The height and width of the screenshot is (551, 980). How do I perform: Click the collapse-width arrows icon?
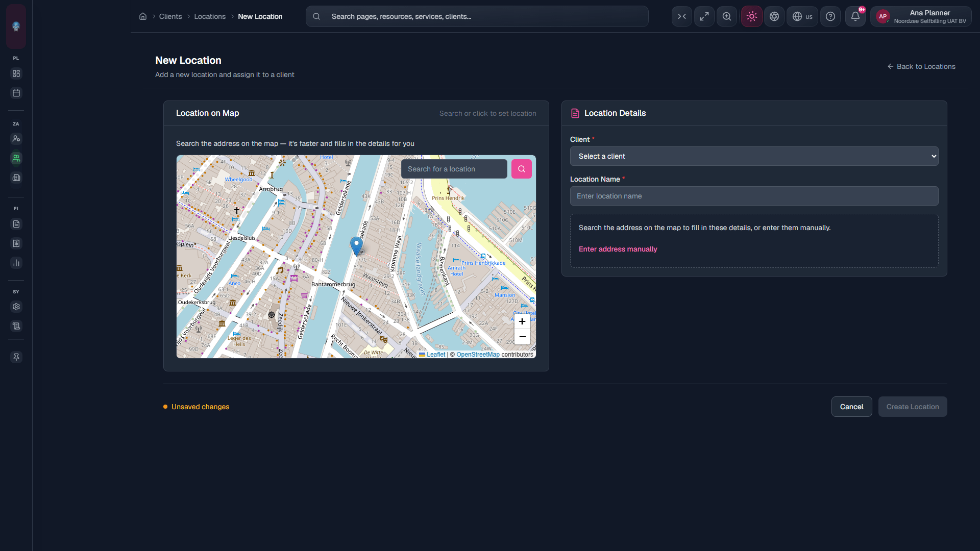[x=682, y=16]
